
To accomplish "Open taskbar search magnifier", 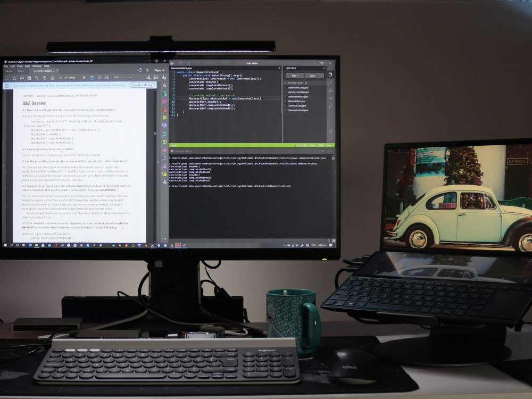I will click(x=11, y=245).
